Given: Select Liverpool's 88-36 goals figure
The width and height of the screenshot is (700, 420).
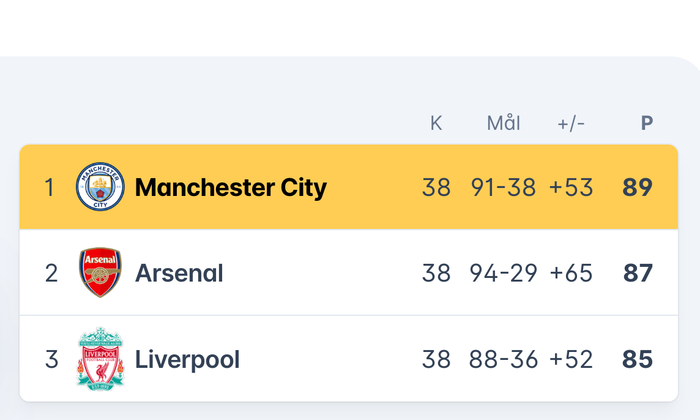Looking at the screenshot, I should pos(503,359).
